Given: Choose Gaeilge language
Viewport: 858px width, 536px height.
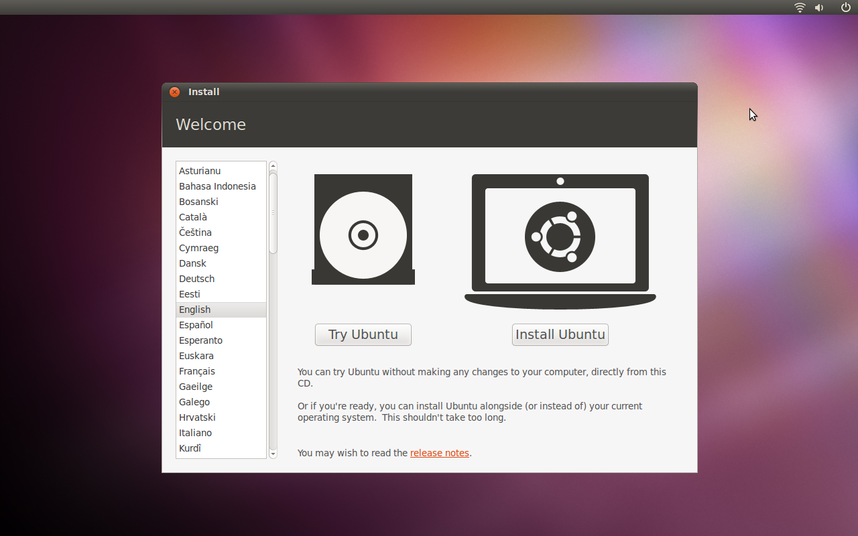Looking at the screenshot, I should coord(221,386).
